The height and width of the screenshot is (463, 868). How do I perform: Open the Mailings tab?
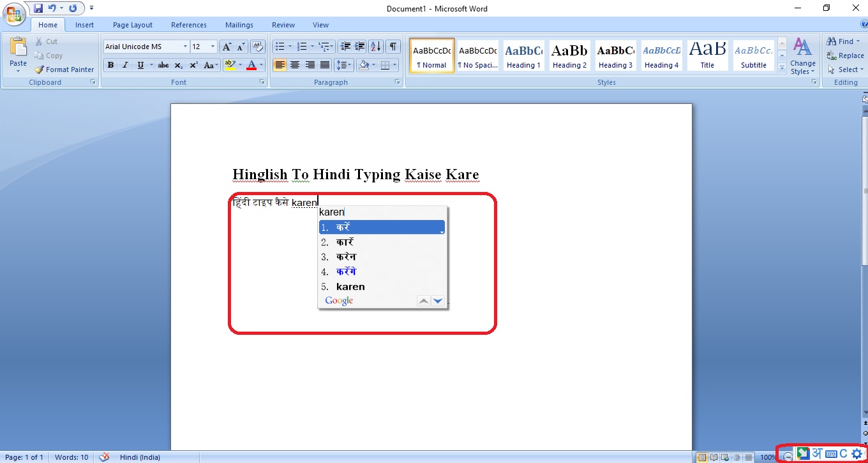[x=239, y=25]
